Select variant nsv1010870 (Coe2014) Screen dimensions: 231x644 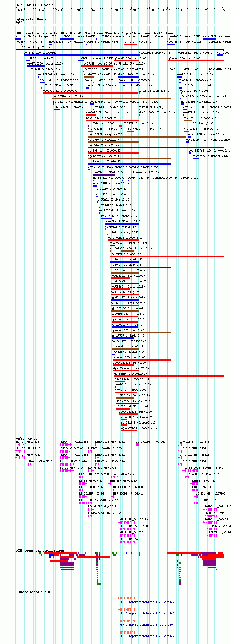click(103, 145)
